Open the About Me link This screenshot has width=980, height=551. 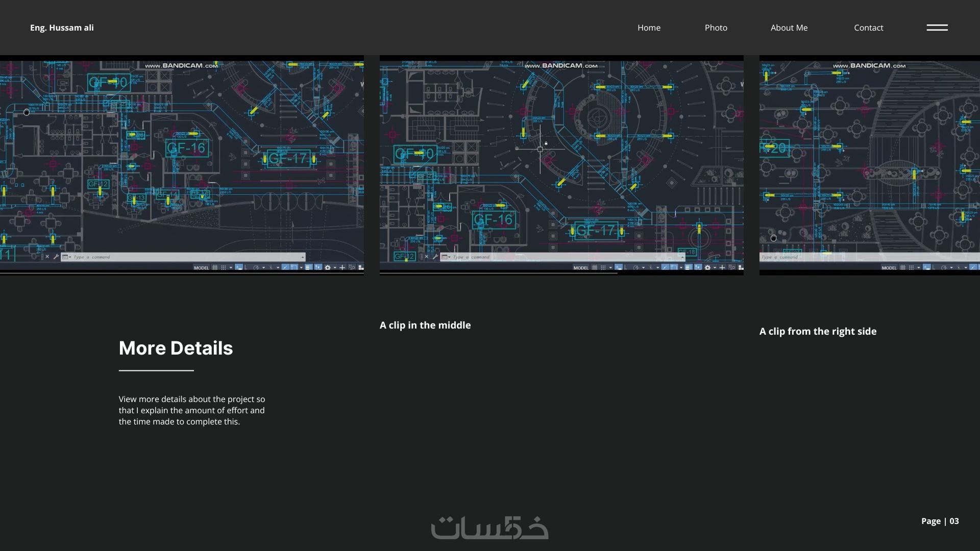[789, 28]
